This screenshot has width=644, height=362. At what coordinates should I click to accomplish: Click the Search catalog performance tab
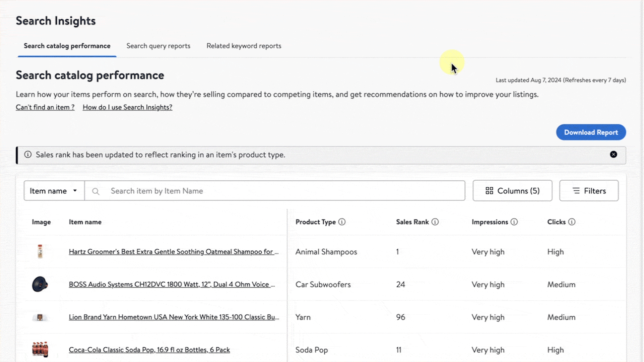(x=67, y=46)
